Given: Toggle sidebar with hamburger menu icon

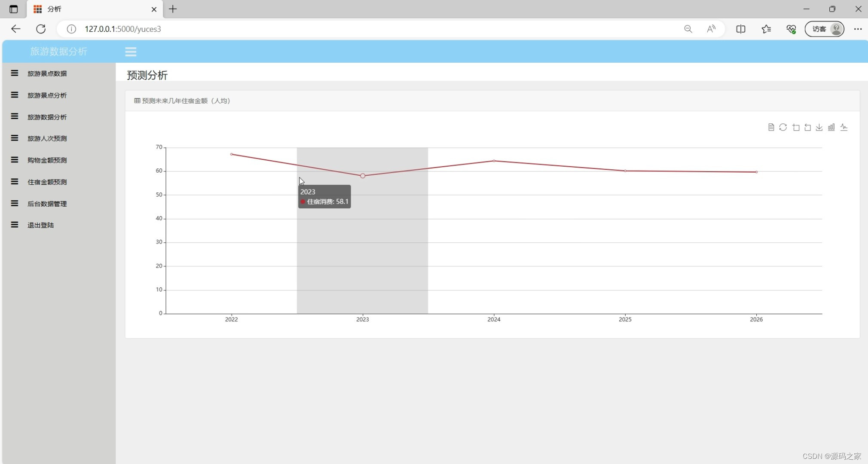Looking at the screenshot, I should (x=131, y=52).
